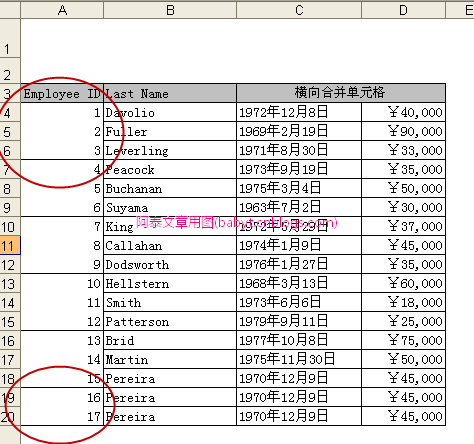
Task: Select the Dodsworth cell
Action: point(170,264)
